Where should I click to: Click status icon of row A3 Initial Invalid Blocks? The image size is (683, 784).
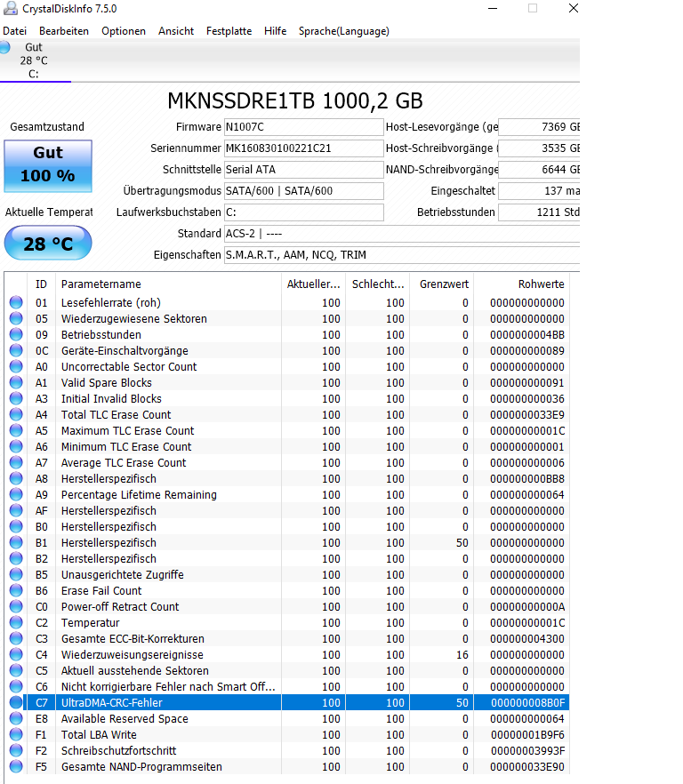pyautogui.click(x=16, y=398)
